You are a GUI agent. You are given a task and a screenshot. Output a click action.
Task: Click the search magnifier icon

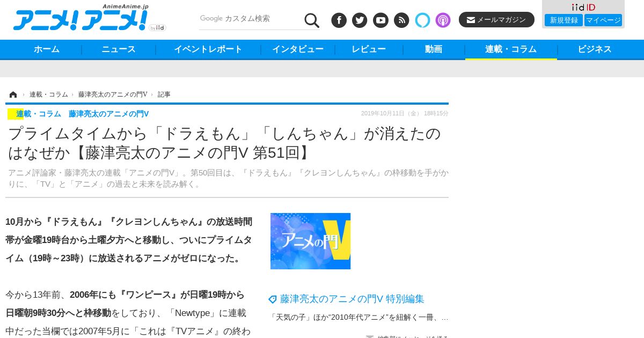[x=312, y=20]
